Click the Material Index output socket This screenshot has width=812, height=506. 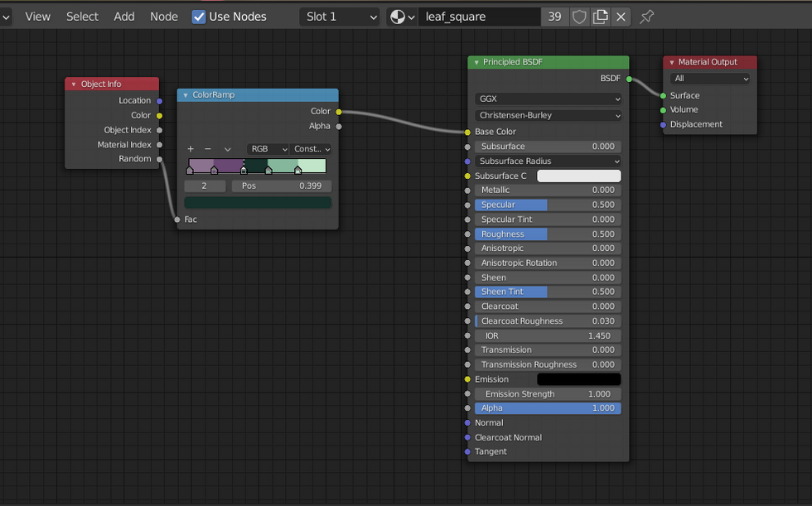[x=159, y=145]
